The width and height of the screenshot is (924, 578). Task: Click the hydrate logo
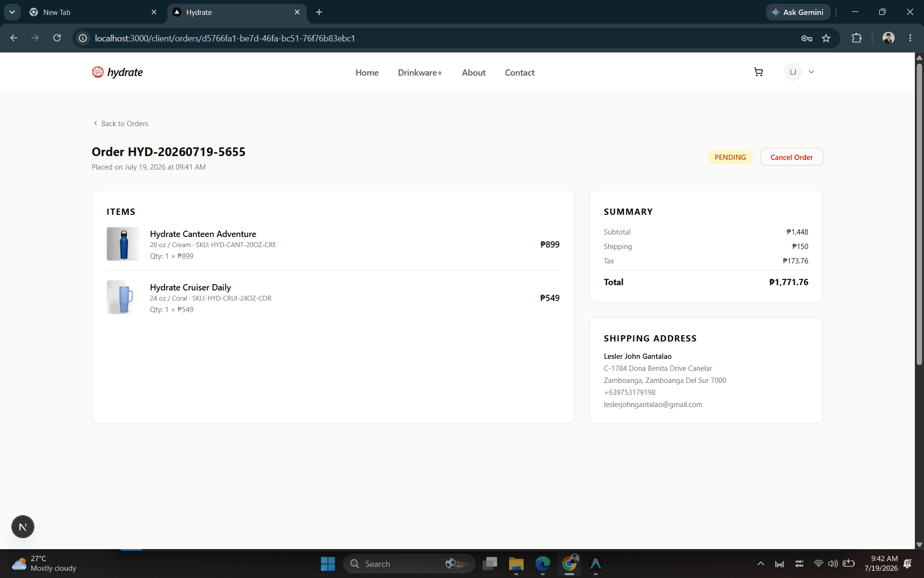point(117,72)
